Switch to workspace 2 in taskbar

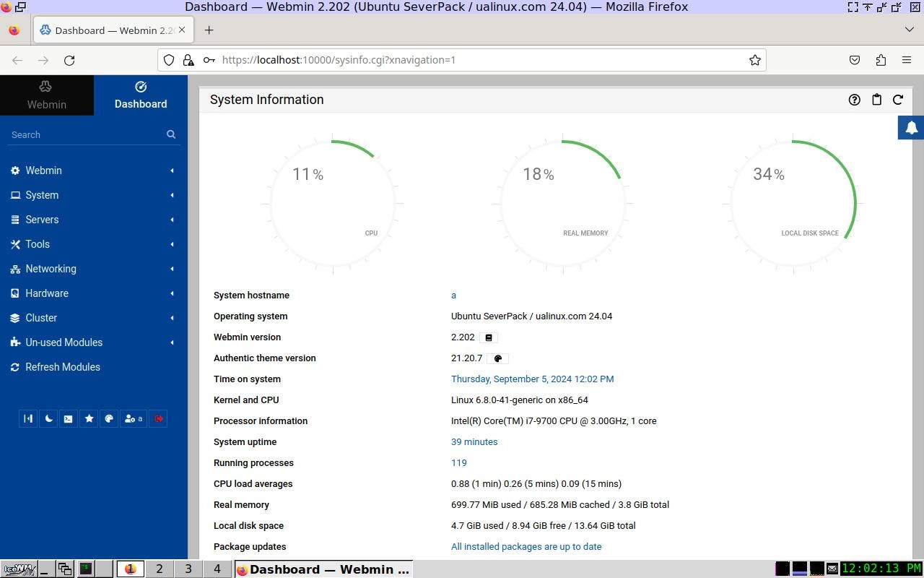[159, 569]
